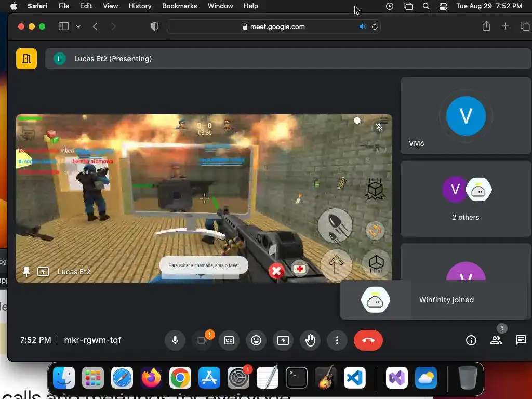This screenshot has height=399, width=532.
Task: Launch Google Chrome from the Dock
Action: pos(180,378)
